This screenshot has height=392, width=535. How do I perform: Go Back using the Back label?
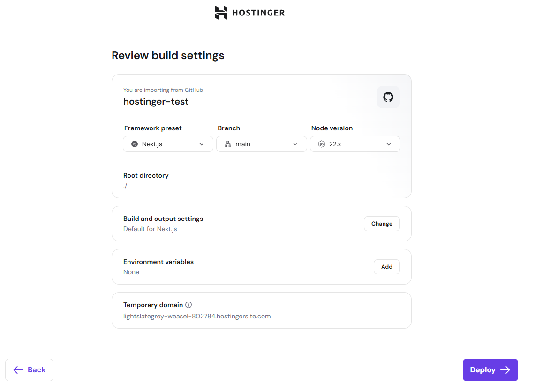37,370
